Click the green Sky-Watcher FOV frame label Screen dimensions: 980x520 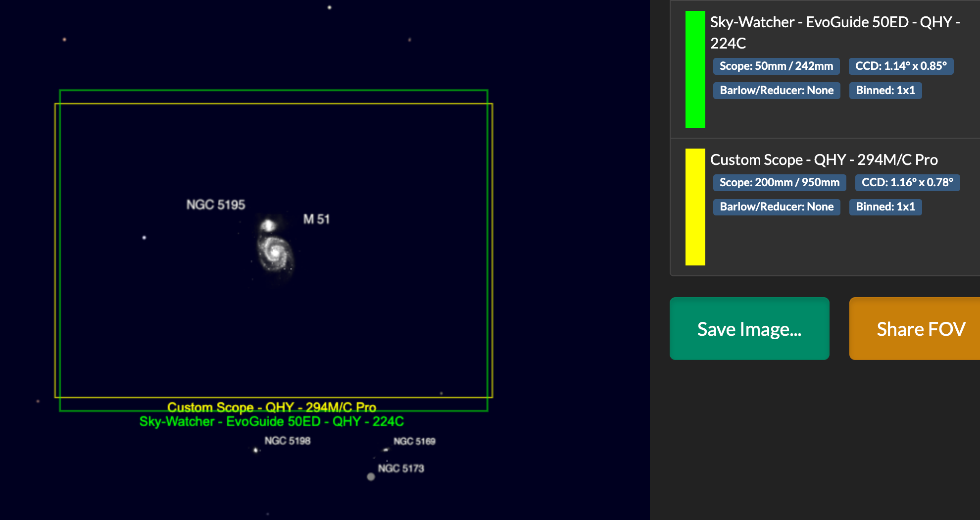(x=272, y=421)
